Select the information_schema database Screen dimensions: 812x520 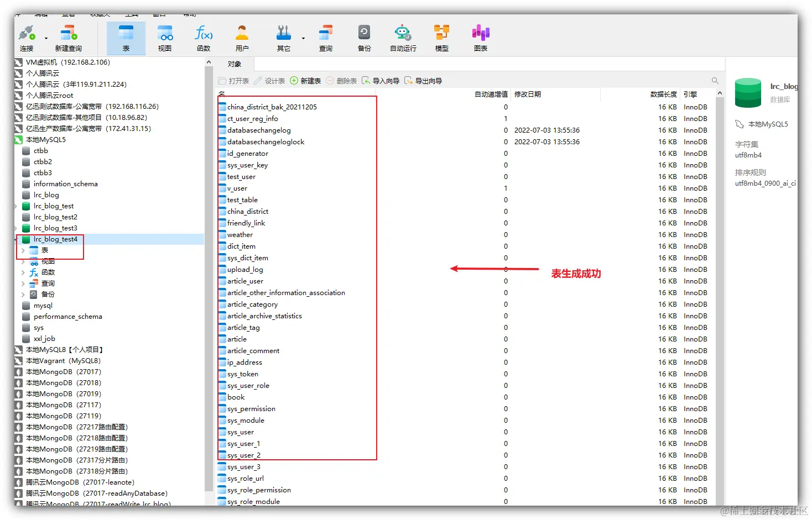(65, 184)
